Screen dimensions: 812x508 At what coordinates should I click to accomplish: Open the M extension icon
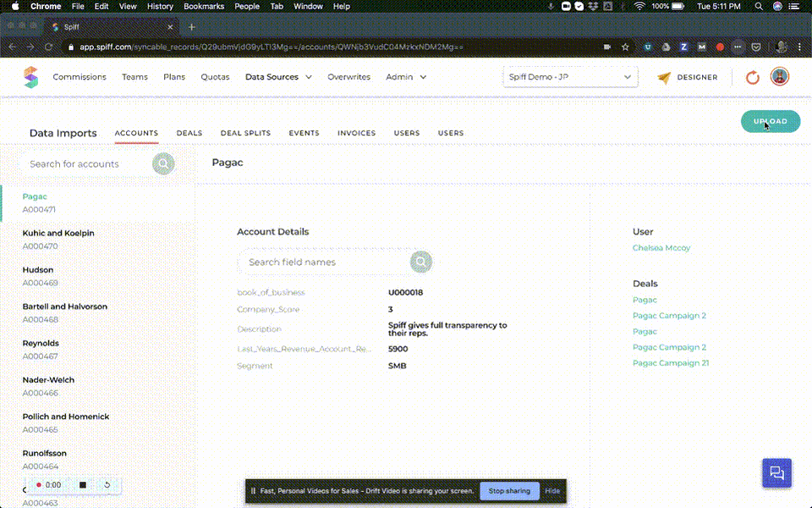[x=702, y=47]
